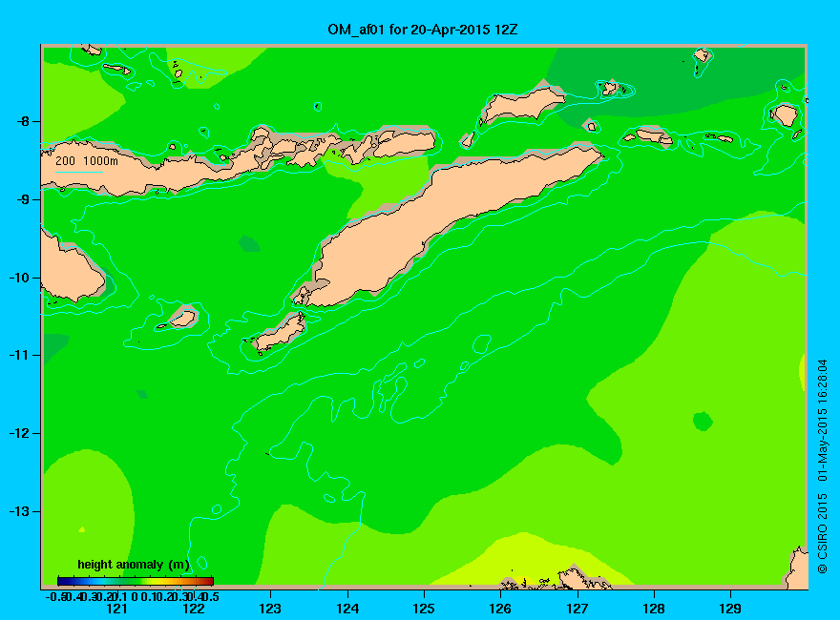840x620 pixels.
Task: Click latitude label -13 on the y-axis
Action: [19, 511]
